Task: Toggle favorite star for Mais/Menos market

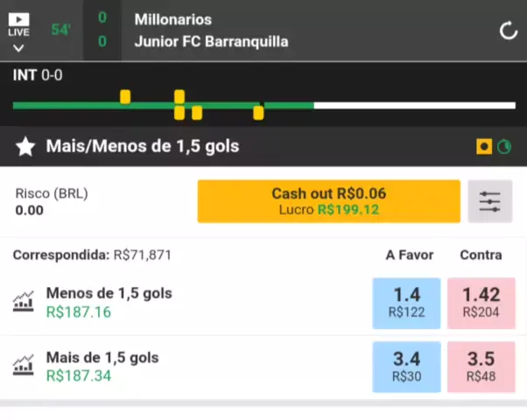Action: pyautogui.click(x=25, y=146)
